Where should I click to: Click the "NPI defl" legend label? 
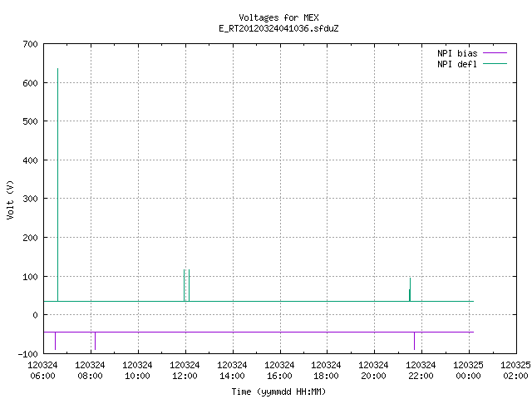[457, 64]
